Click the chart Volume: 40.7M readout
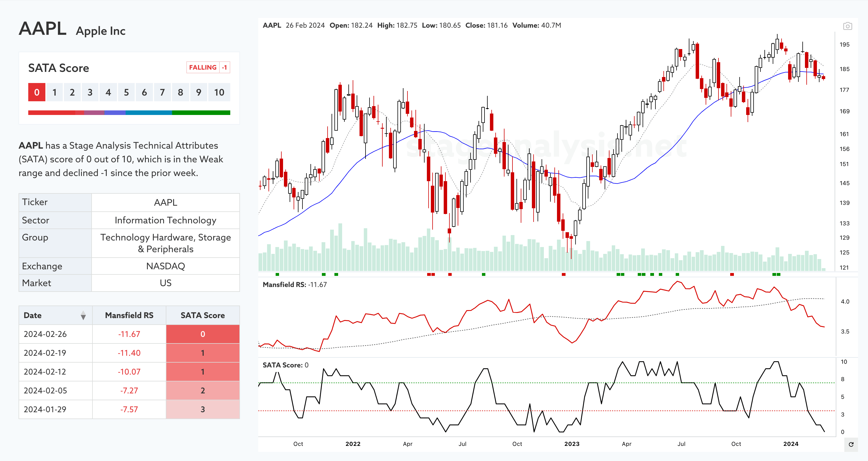This screenshot has height=461, width=868. pyautogui.click(x=537, y=25)
